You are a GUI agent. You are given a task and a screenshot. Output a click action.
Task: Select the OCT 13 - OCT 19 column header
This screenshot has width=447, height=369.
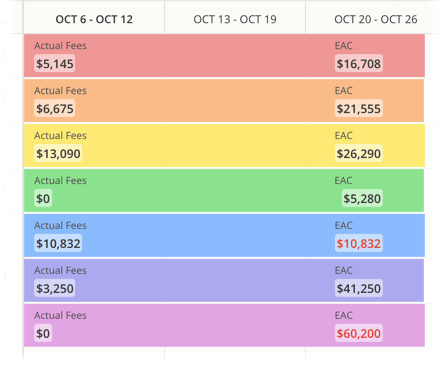pyautogui.click(x=235, y=19)
